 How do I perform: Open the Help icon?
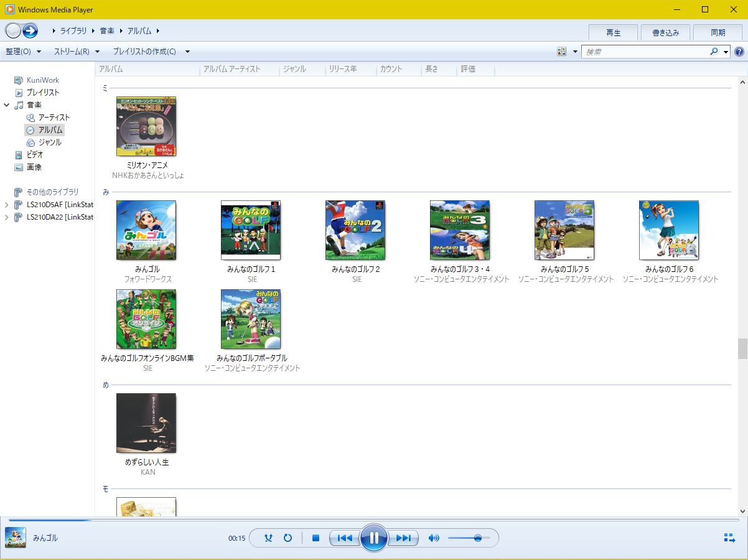tap(739, 52)
